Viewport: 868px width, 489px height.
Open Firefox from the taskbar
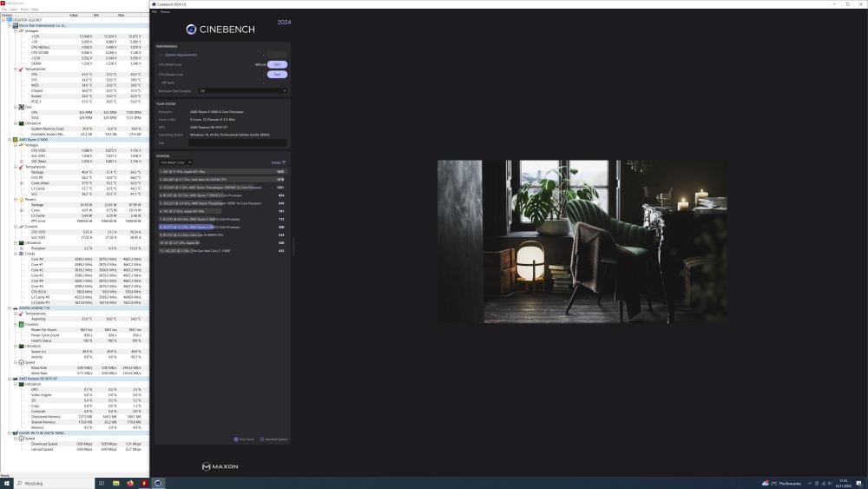point(130,482)
